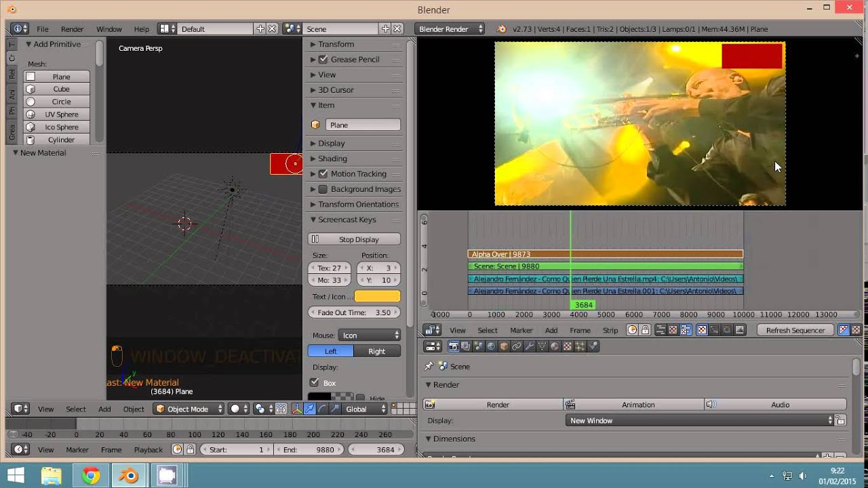This screenshot has width=868, height=488.
Task: Select the Right mouse position option
Action: coord(377,351)
